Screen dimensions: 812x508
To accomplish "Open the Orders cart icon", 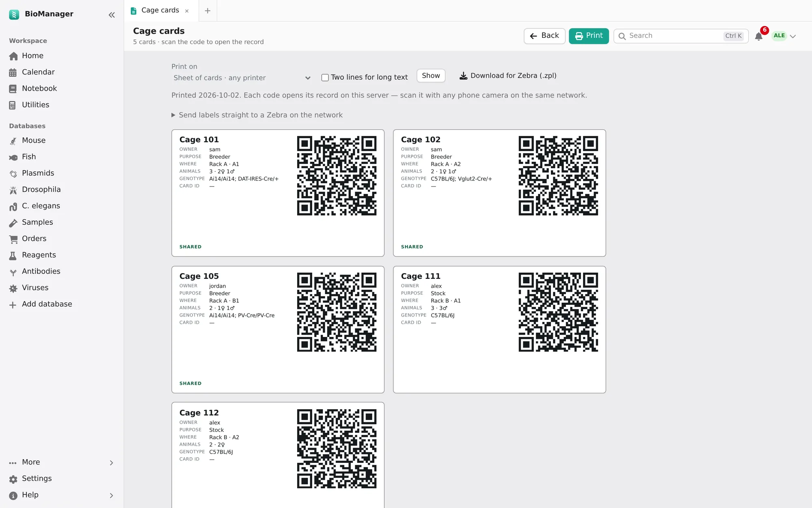I will (x=13, y=239).
